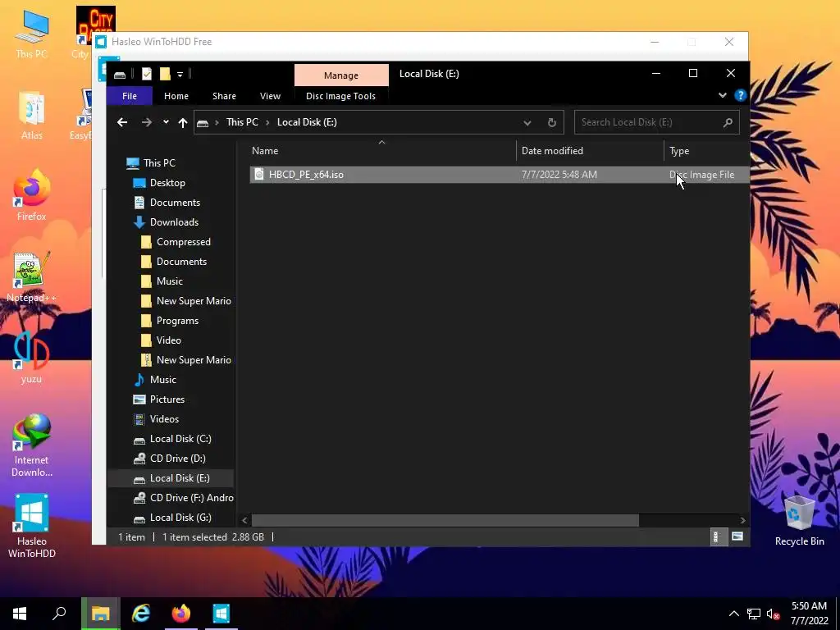Open Explorer help question mark
Image resolution: width=840 pixels, height=630 pixels.
(x=741, y=95)
